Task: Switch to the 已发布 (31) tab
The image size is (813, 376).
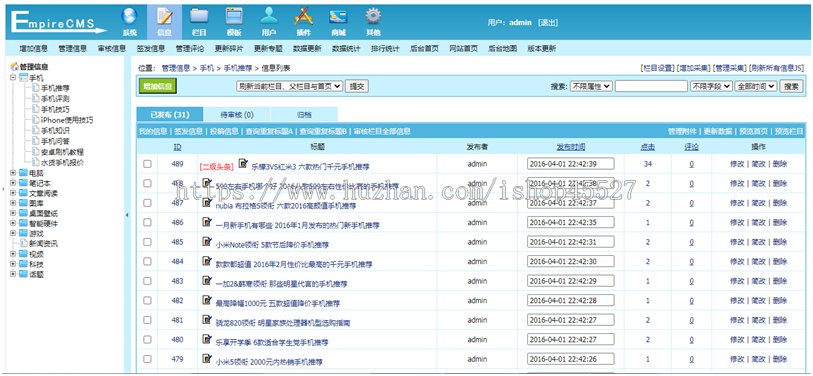Action: (x=170, y=115)
